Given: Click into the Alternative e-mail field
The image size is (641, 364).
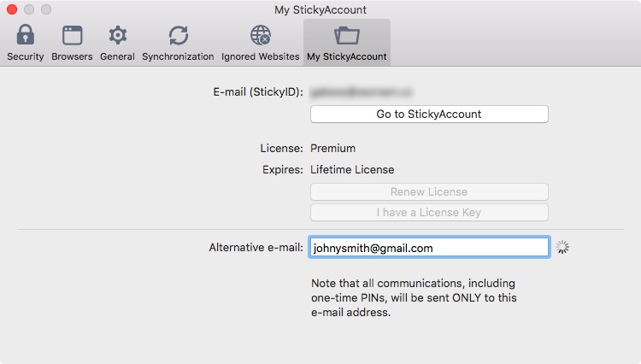Looking at the screenshot, I should [x=429, y=247].
